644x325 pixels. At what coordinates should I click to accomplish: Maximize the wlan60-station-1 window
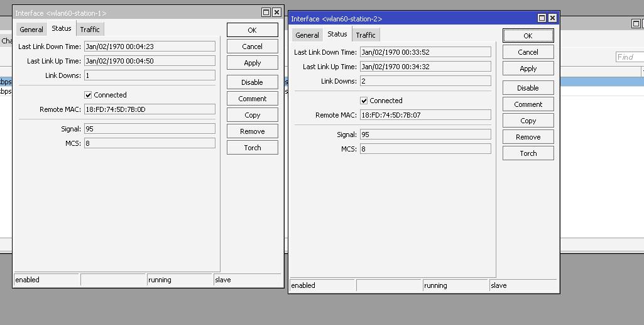[266, 13]
